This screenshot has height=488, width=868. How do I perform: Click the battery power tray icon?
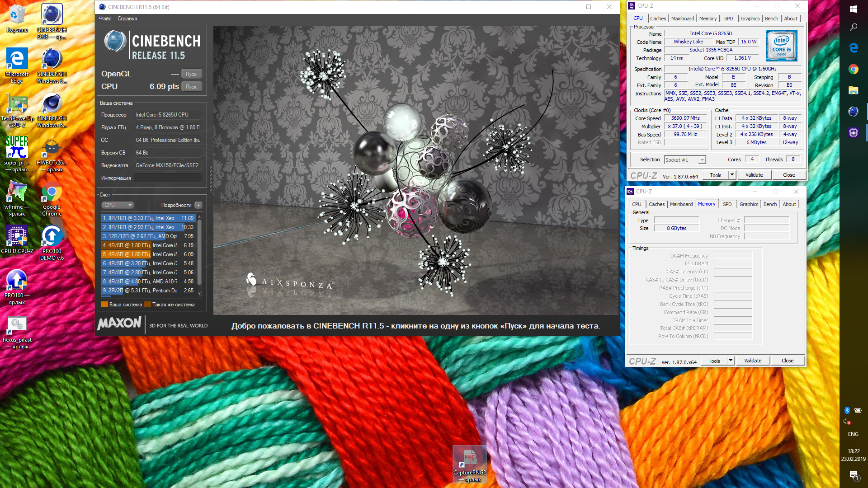(x=858, y=410)
